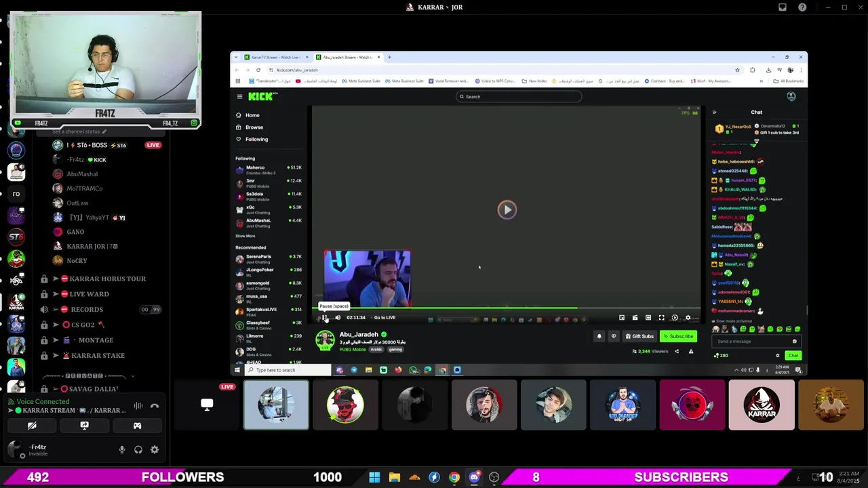Expand Show more in Following list
The height and width of the screenshot is (488, 868).
(x=245, y=236)
